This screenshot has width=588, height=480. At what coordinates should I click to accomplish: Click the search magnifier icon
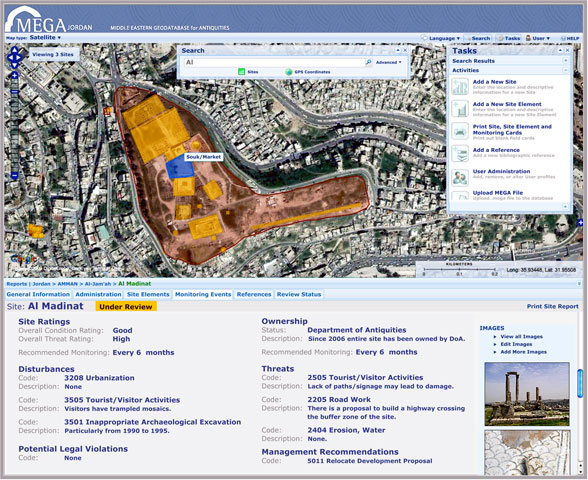(x=369, y=62)
